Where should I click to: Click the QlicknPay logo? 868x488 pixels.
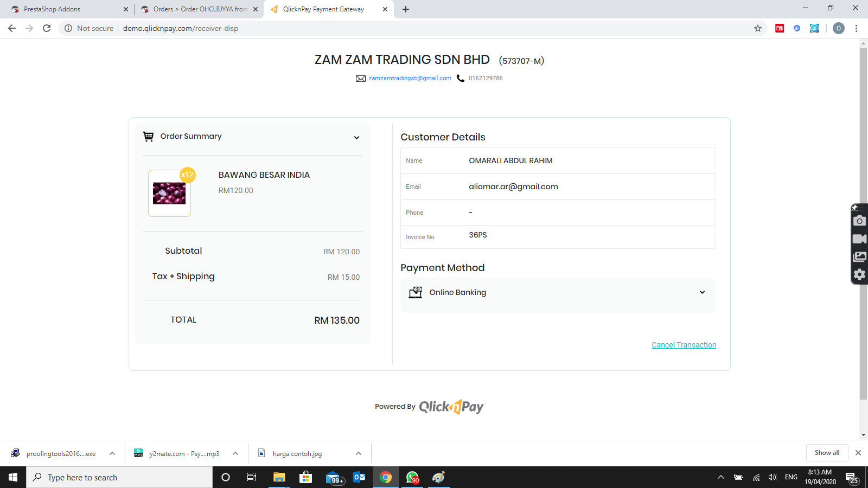451,407
